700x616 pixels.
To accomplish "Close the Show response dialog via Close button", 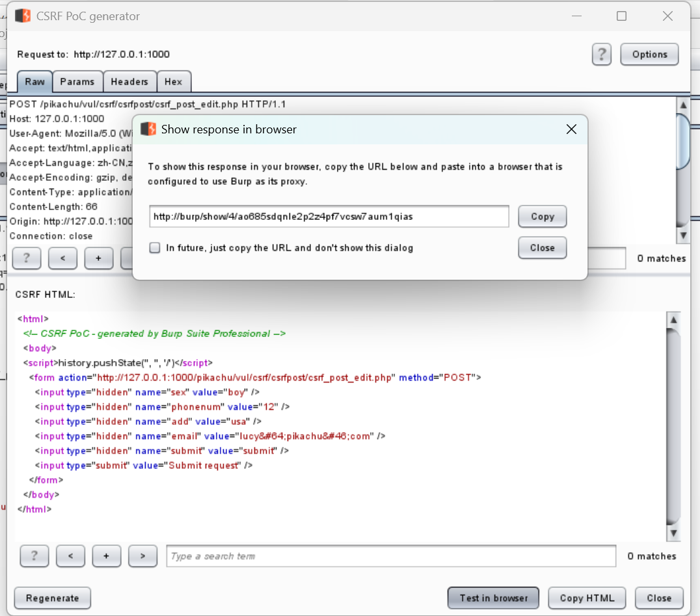I will pos(542,248).
